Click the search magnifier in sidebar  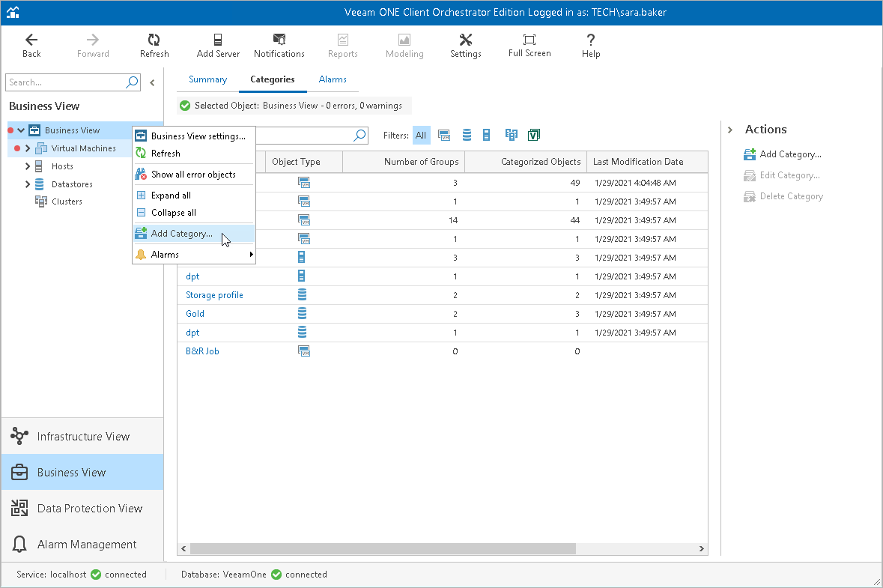132,82
